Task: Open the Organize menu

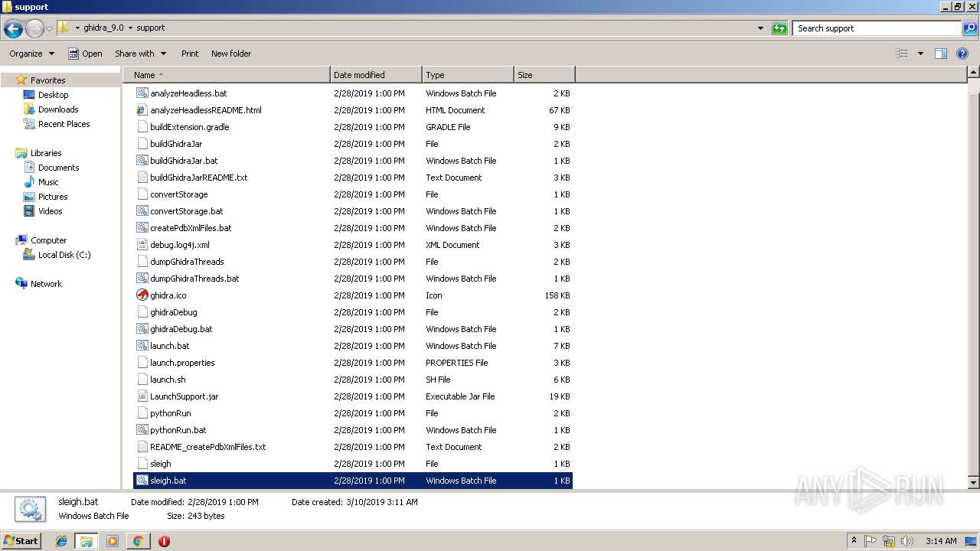Action: tap(31, 54)
